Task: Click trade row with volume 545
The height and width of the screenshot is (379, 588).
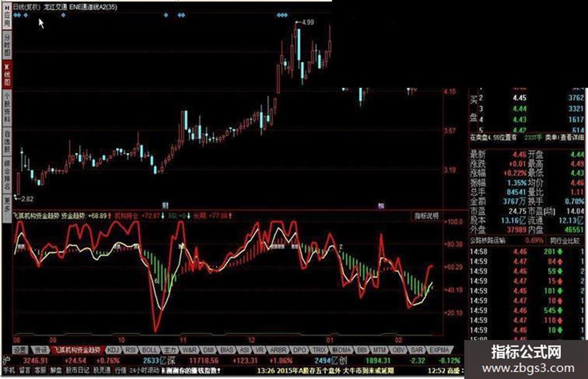Action: (x=526, y=311)
